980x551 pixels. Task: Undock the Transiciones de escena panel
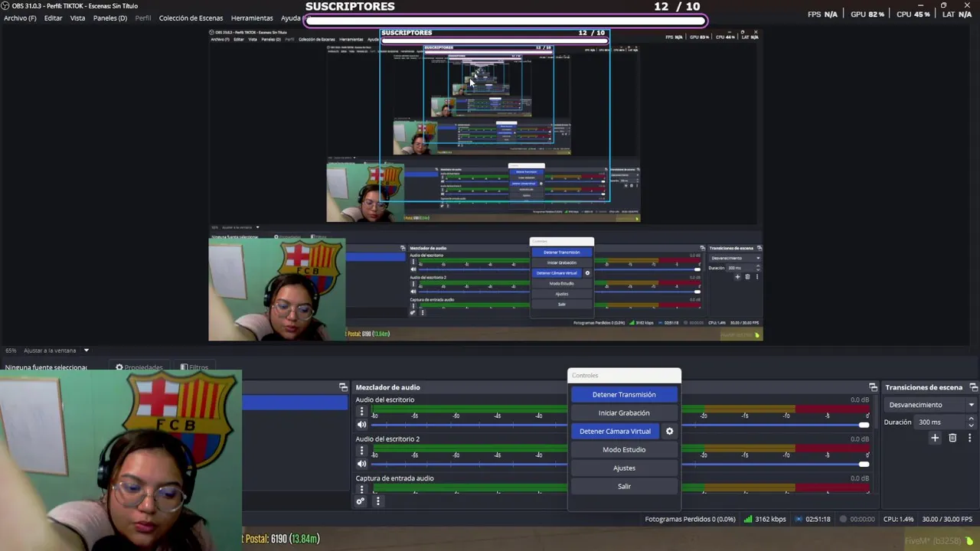974,387
